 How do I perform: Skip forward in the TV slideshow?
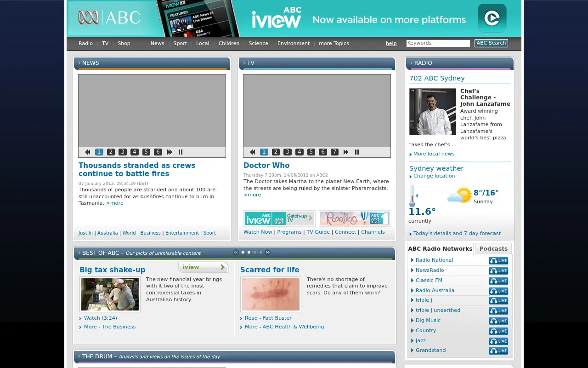click(346, 152)
